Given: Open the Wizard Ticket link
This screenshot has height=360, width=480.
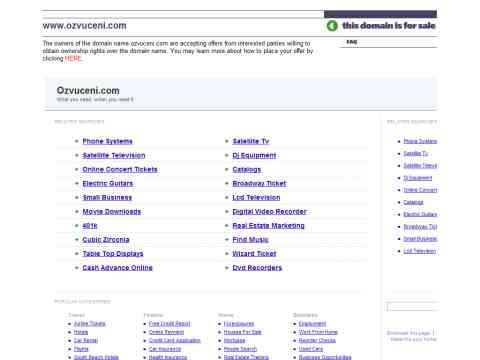Looking at the screenshot, I should [x=254, y=254].
